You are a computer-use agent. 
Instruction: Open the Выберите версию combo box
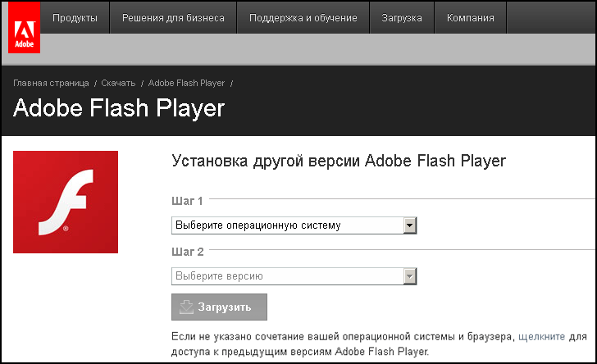click(x=287, y=276)
